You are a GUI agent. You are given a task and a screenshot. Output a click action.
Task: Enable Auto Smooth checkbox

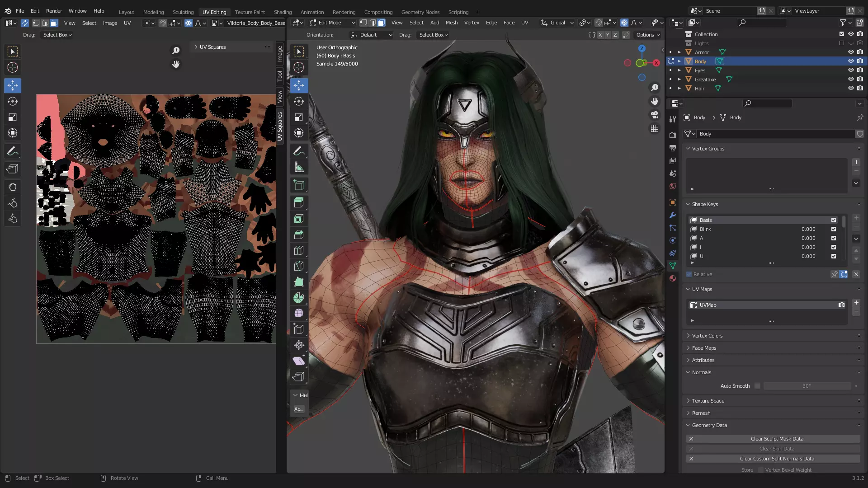(757, 386)
